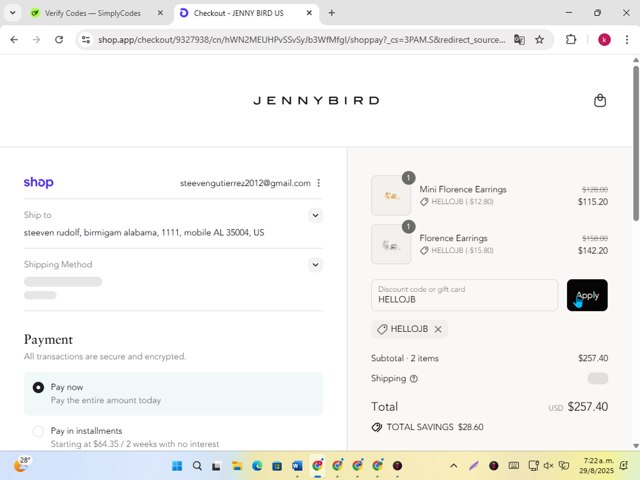
Task: Click the HELLOJB (-$12.80) discount label
Action: tap(462, 202)
